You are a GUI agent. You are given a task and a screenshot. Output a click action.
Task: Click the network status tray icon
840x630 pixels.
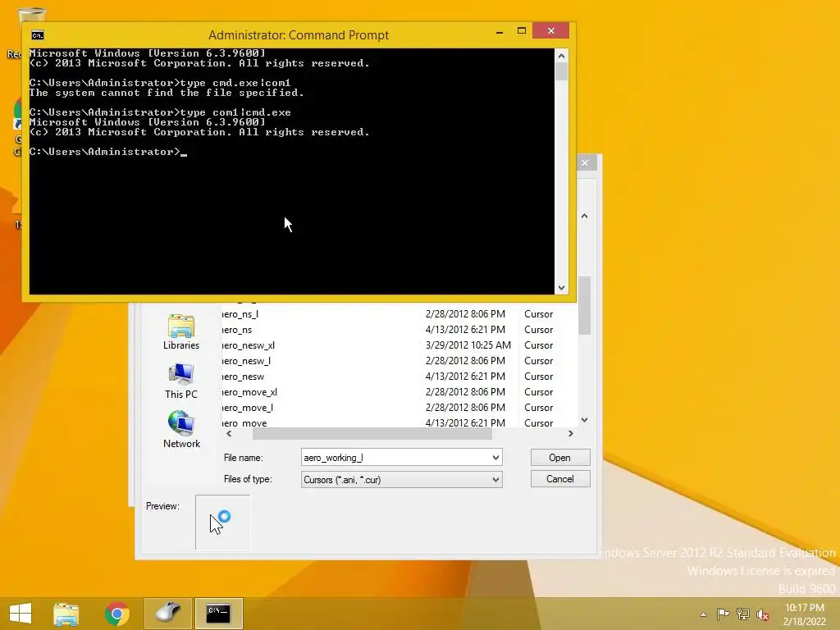tap(743, 614)
